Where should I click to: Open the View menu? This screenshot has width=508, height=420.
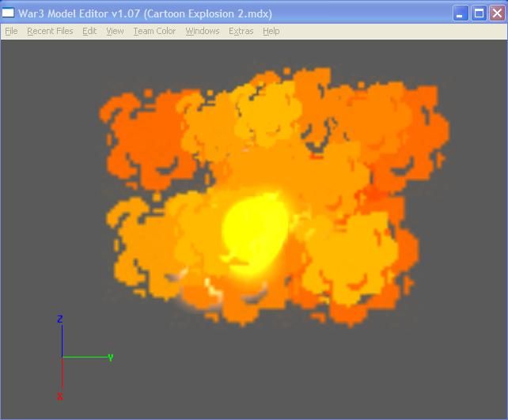(x=115, y=31)
